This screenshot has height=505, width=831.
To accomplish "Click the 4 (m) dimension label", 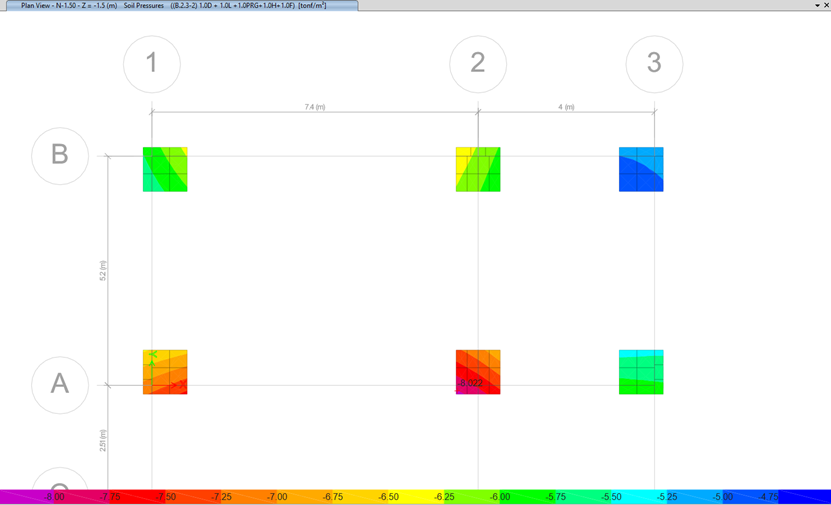I will point(566,107).
